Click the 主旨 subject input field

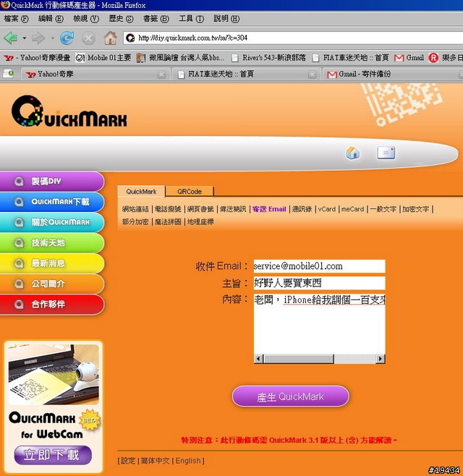[319, 283]
